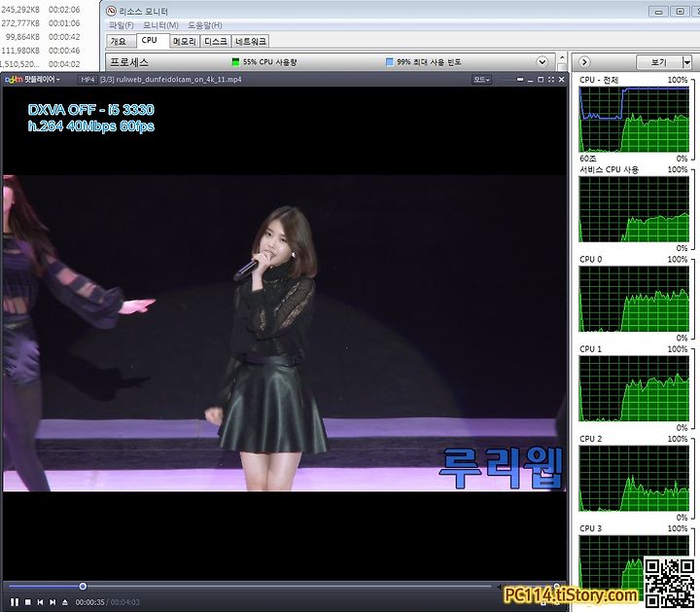700x612 pixels.
Task: Minimize the Resource Monitor window
Action: click(x=658, y=12)
